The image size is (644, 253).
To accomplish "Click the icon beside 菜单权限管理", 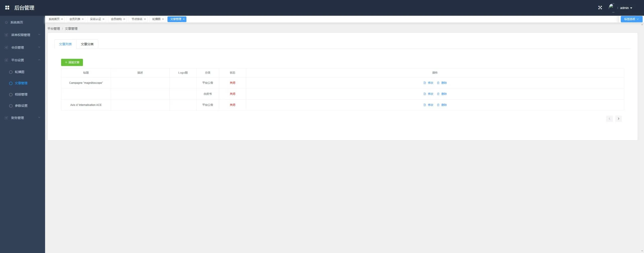I will (x=6, y=35).
